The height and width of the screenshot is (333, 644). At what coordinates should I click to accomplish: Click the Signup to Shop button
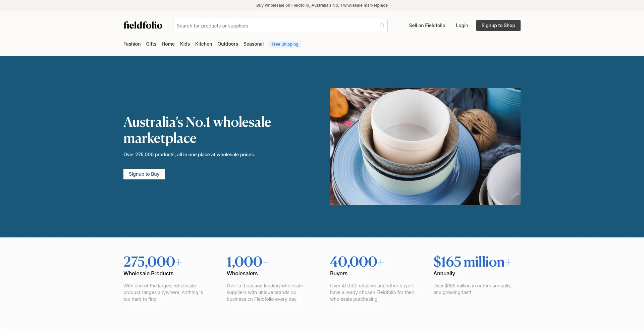coord(498,25)
